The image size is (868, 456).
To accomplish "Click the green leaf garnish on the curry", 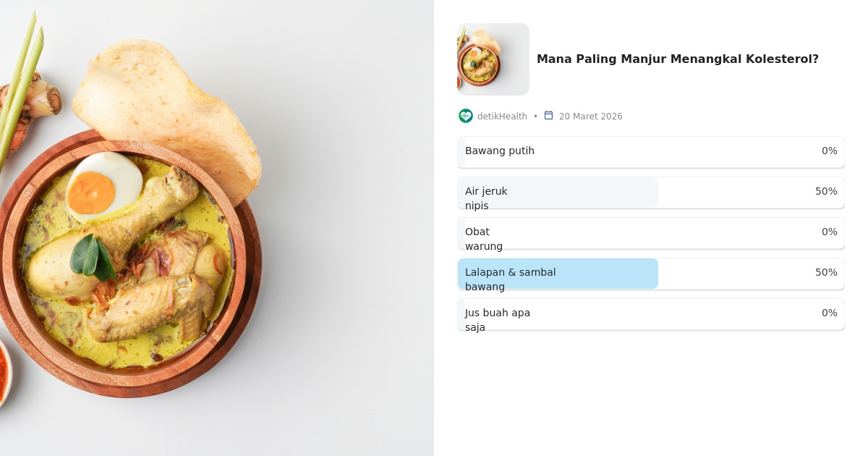I will click(x=92, y=256).
